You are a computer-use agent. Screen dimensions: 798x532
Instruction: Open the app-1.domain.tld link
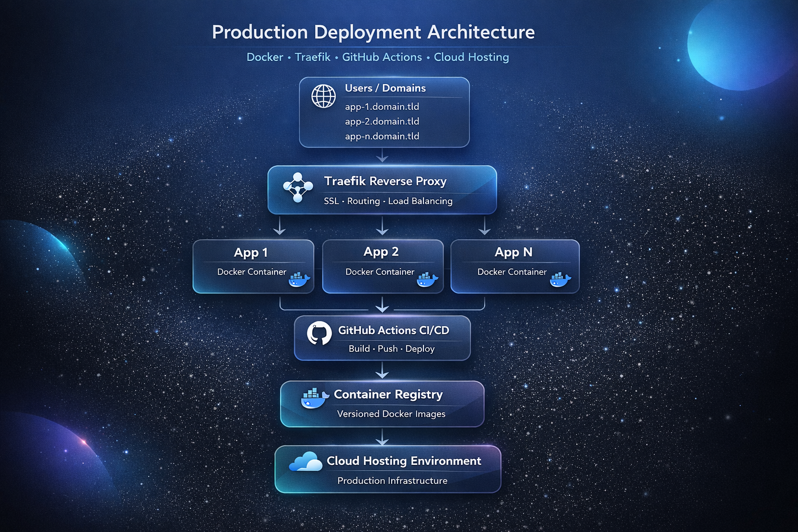coord(382,107)
